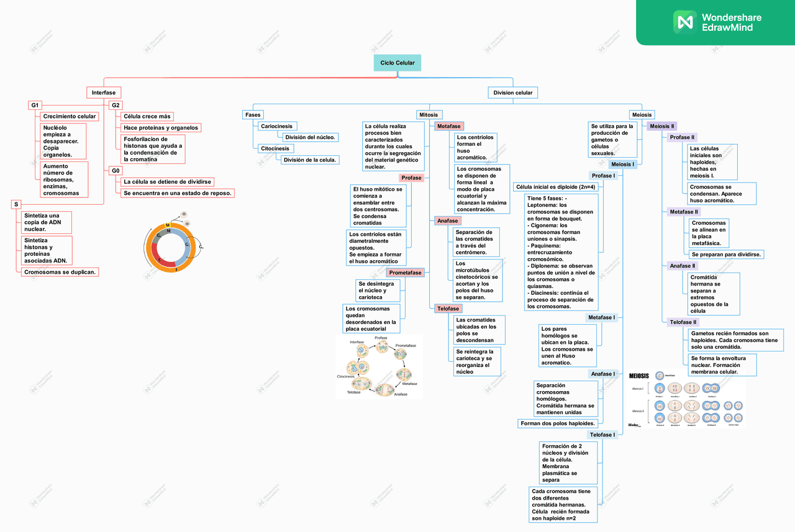Image resolution: width=795 pixels, height=532 pixels.
Task: Select the "Anafase II" node
Action: tap(683, 266)
